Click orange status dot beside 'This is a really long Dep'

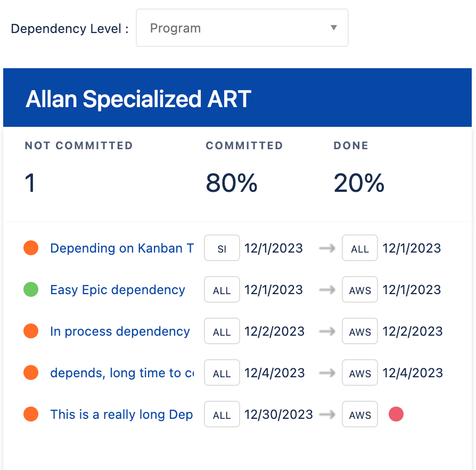tap(31, 415)
